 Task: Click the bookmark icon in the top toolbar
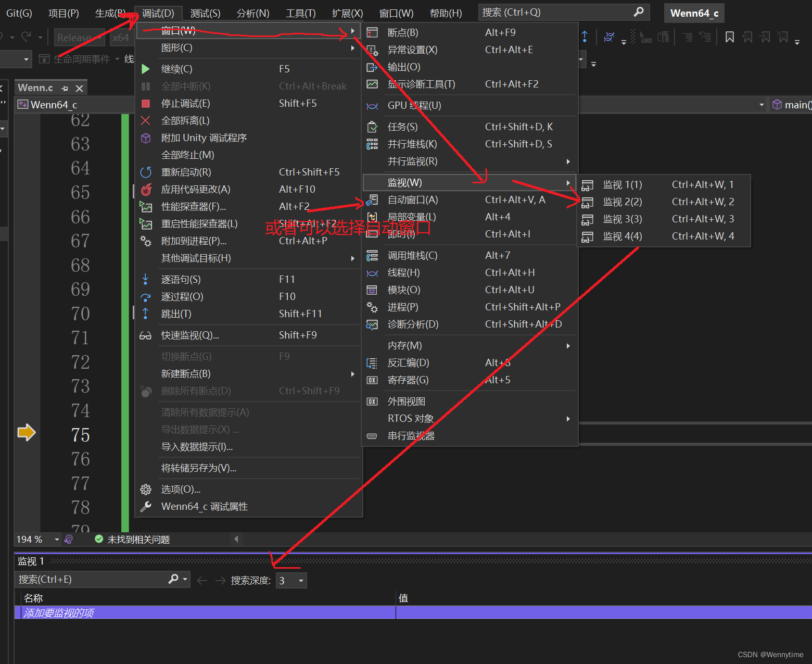(730, 37)
